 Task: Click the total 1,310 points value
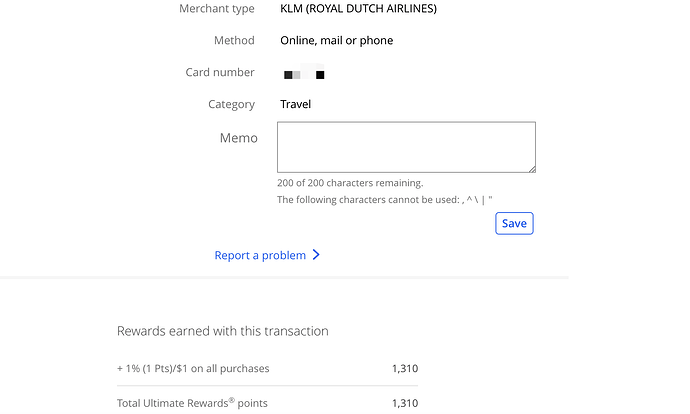click(404, 403)
